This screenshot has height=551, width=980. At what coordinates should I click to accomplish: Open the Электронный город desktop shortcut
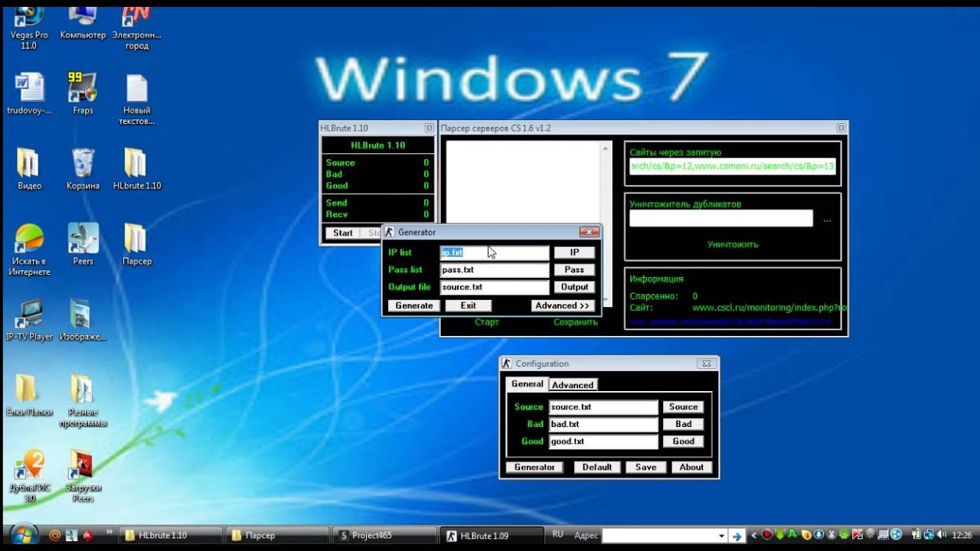click(x=136, y=27)
